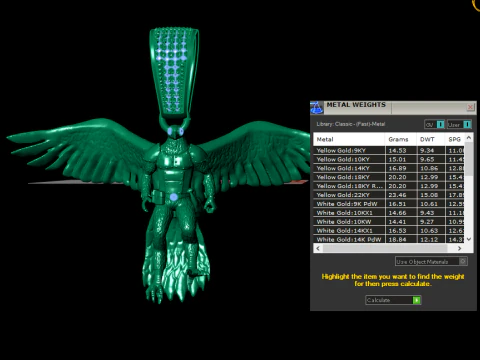
Task: Click the metal list scroll-up arrow
Action: (x=469, y=137)
